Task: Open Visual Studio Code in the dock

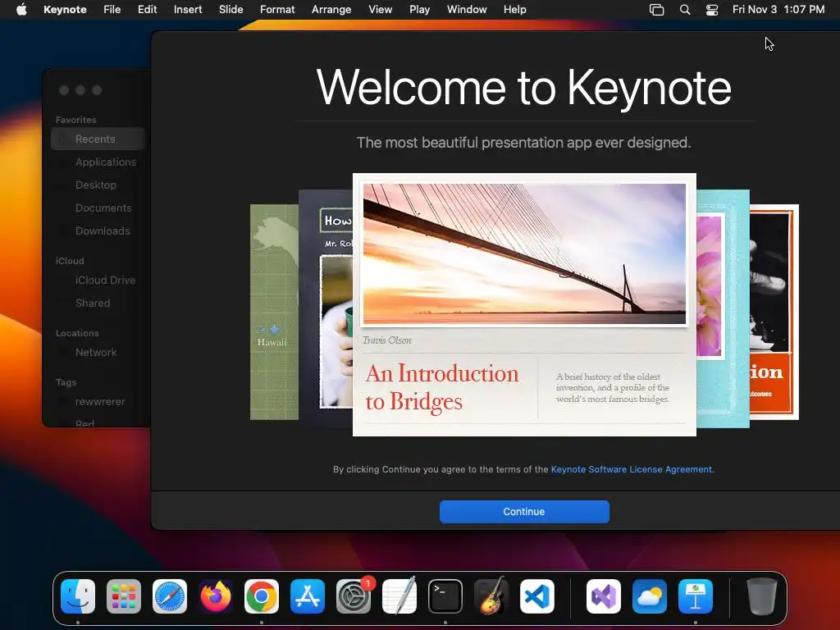Action: [537, 596]
